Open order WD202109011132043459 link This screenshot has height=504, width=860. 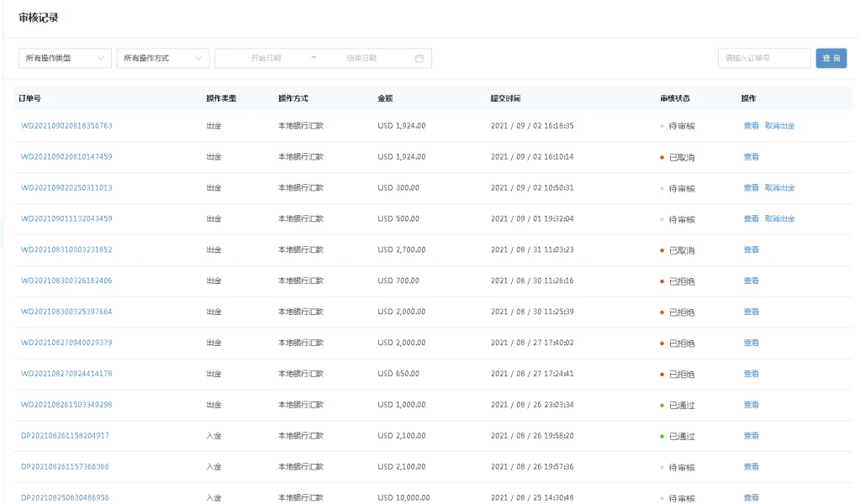[x=66, y=219]
